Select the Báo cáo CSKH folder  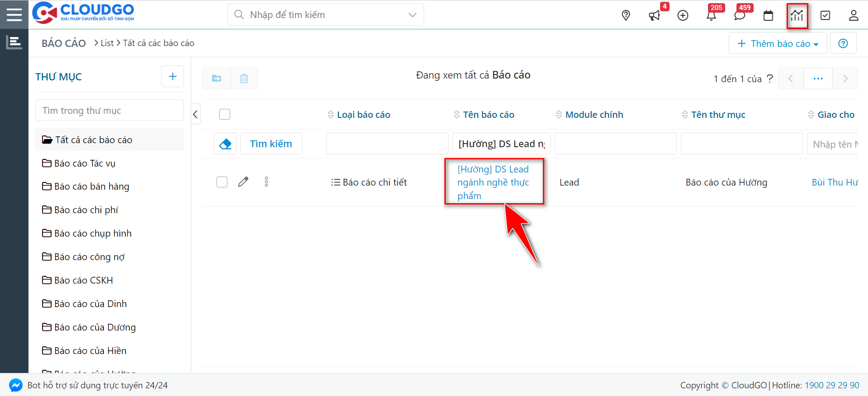pos(83,280)
